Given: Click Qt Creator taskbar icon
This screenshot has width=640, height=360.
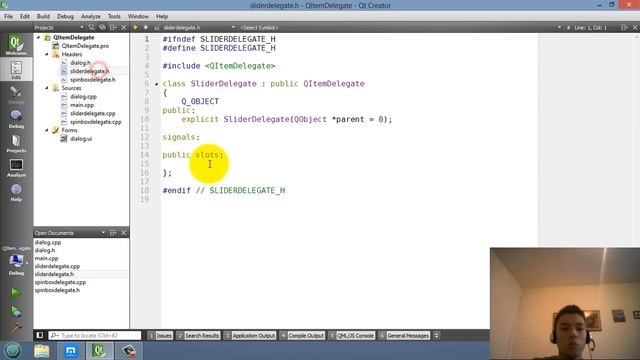Looking at the screenshot, I should click(100, 351).
